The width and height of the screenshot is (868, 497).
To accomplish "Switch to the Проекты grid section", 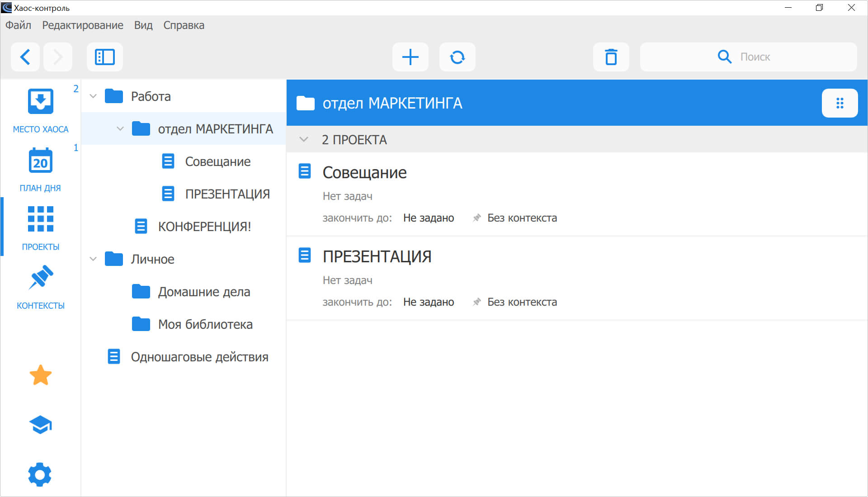I will (x=41, y=228).
